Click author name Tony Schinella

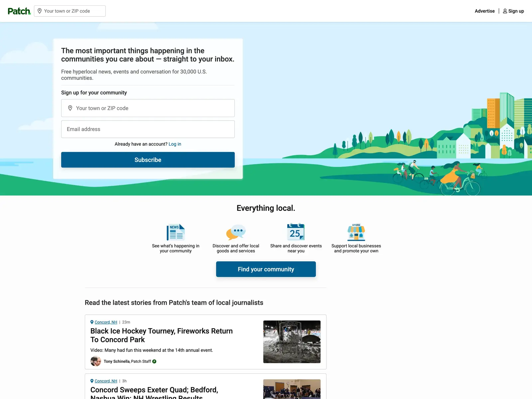pos(116,361)
